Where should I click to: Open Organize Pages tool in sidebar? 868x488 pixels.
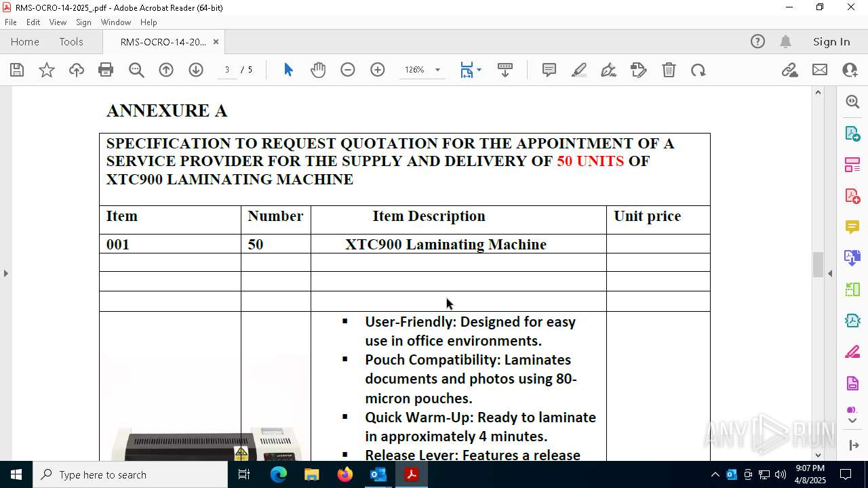tap(852, 164)
